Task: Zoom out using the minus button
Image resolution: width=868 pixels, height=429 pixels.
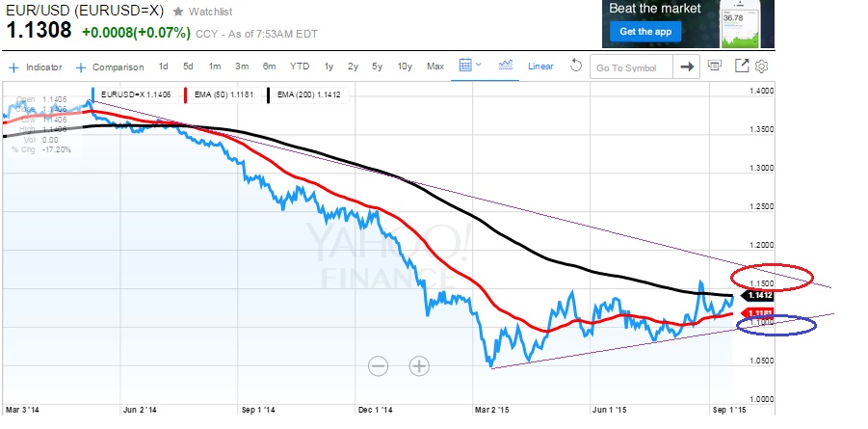Action: point(378,365)
